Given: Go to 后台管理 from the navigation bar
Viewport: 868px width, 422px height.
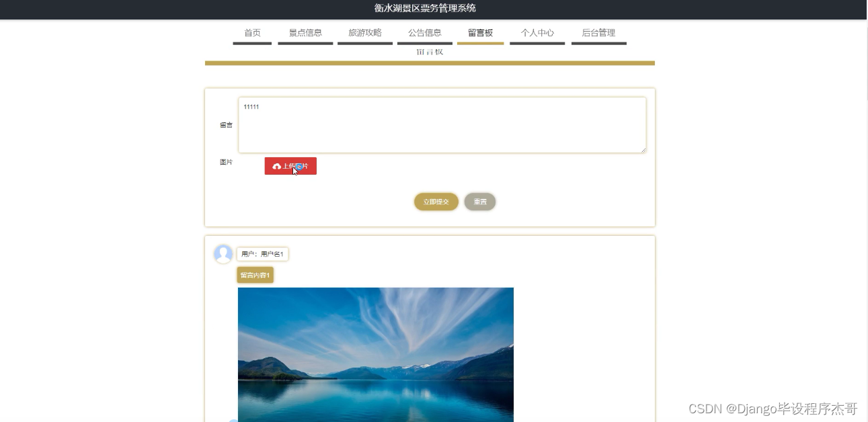Looking at the screenshot, I should (x=598, y=32).
